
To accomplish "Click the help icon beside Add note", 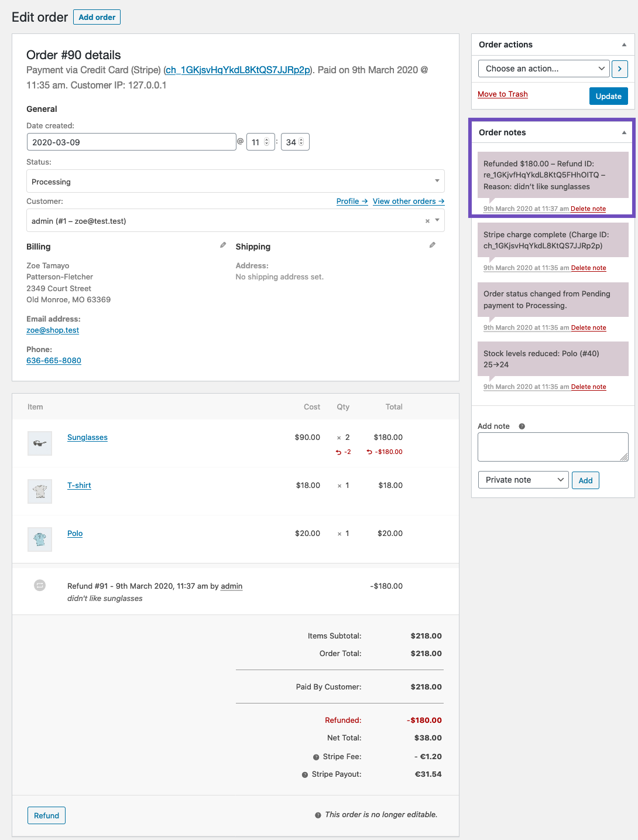I will point(521,426).
